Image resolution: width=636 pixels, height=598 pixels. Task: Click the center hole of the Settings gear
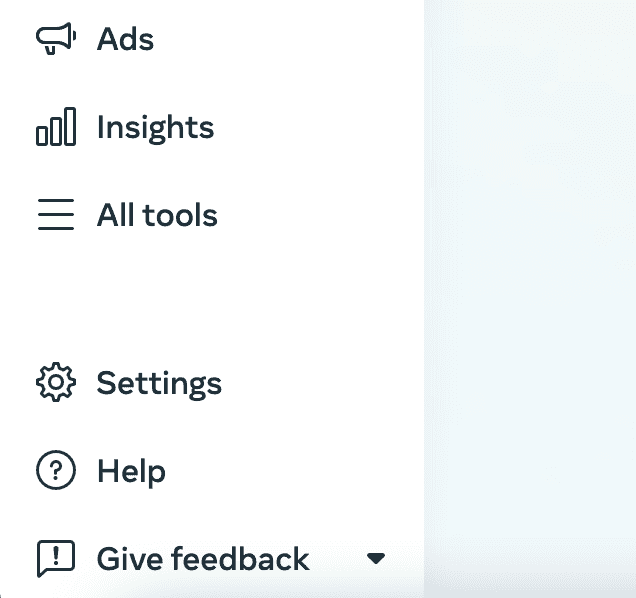coord(56,382)
